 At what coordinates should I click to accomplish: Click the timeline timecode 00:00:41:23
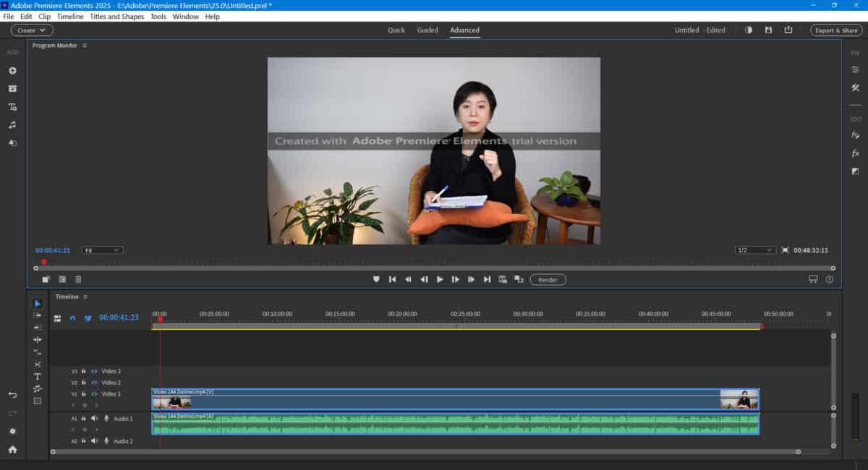(119, 317)
